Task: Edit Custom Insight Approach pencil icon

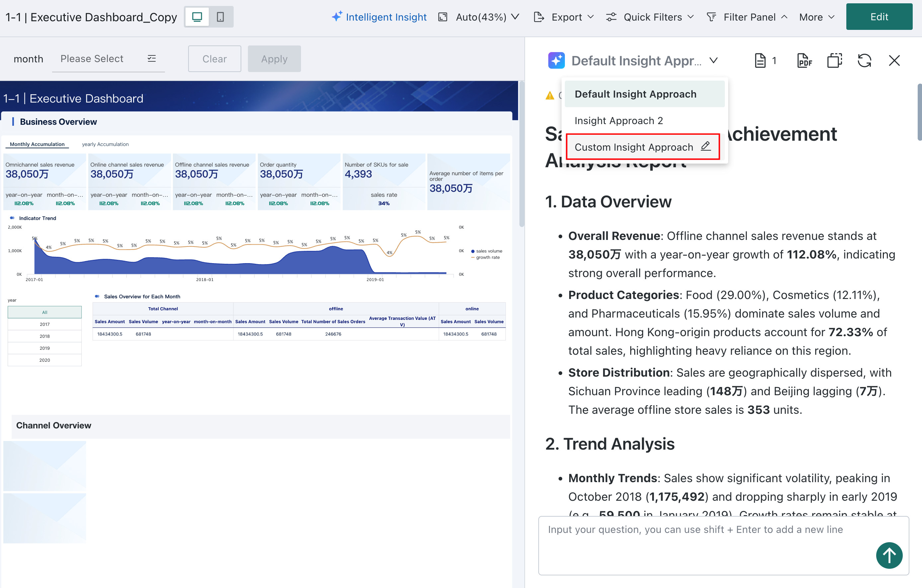Action: (706, 146)
